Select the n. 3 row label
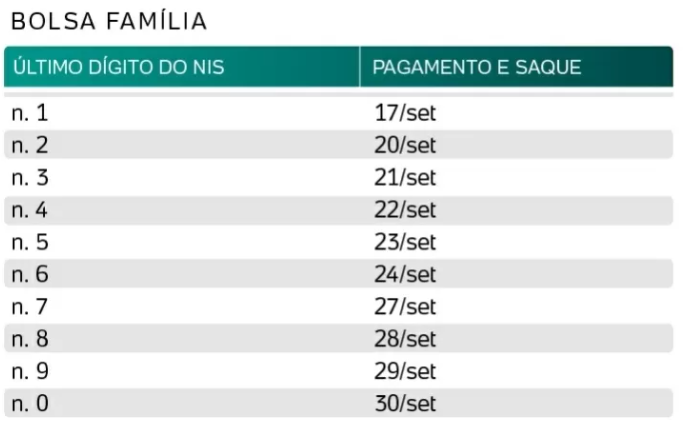Screen dimensions: 689x436 pos(30,178)
